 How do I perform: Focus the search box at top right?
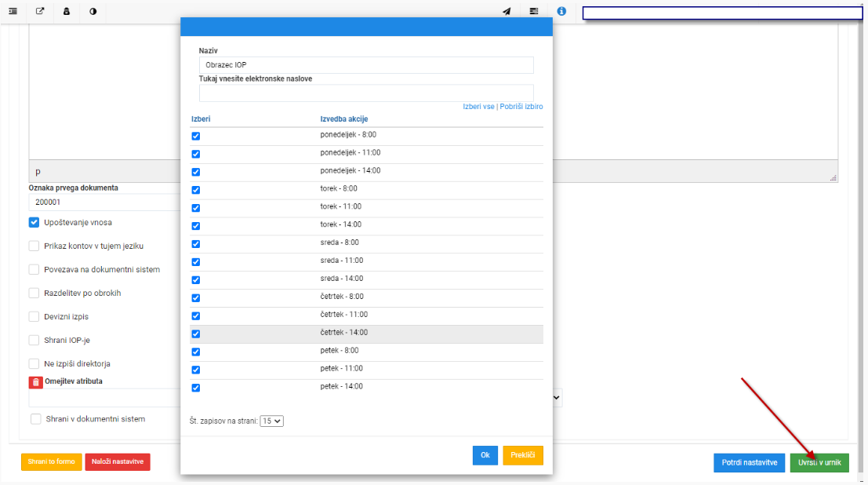(722, 13)
